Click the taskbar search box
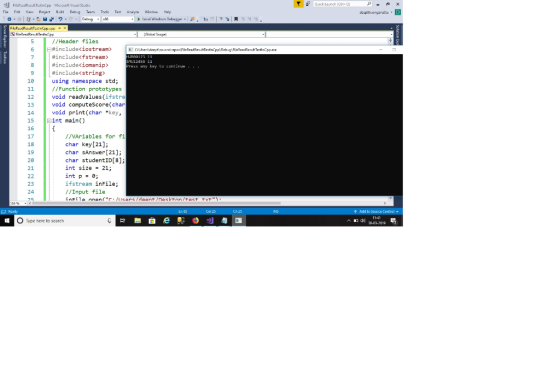The height and width of the screenshot is (373, 560). coord(65,221)
